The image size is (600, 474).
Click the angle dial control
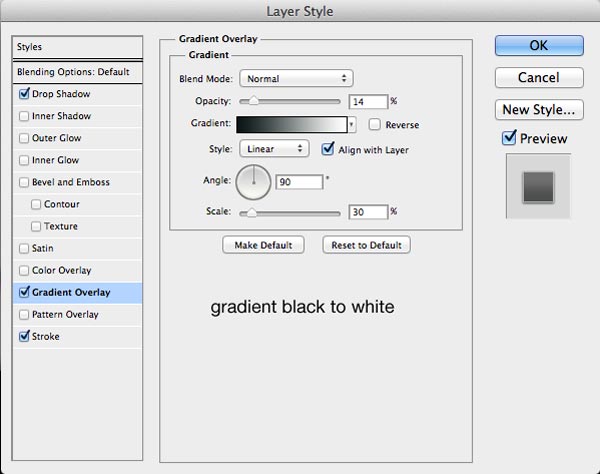(x=254, y=182)
